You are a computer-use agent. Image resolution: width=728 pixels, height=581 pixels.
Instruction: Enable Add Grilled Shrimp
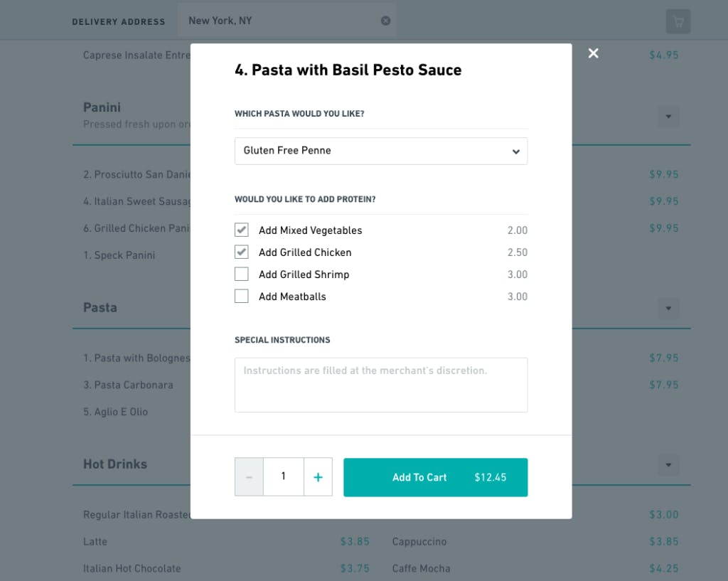(x=241, y=274)
